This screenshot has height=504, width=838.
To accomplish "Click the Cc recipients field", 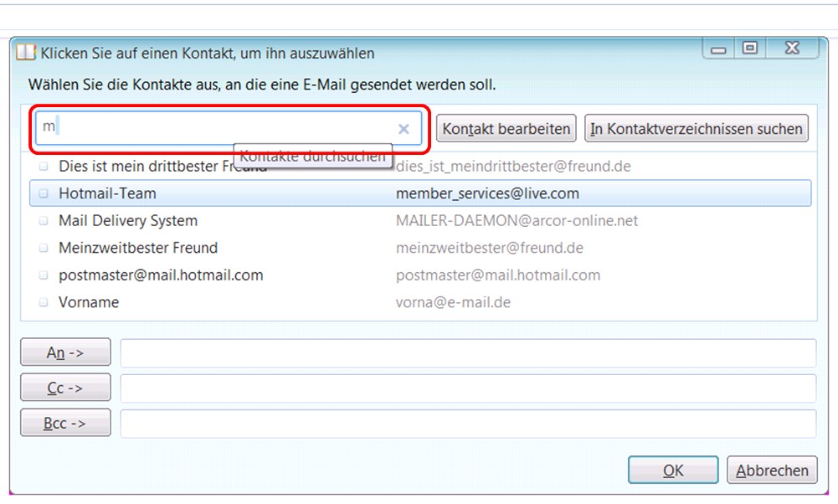I will click(x=468, y=388).
